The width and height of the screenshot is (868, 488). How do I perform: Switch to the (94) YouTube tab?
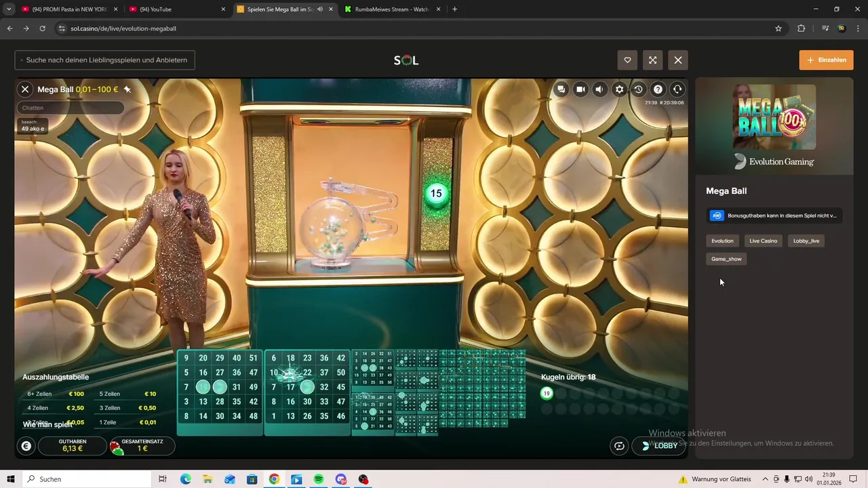point(178,9)
